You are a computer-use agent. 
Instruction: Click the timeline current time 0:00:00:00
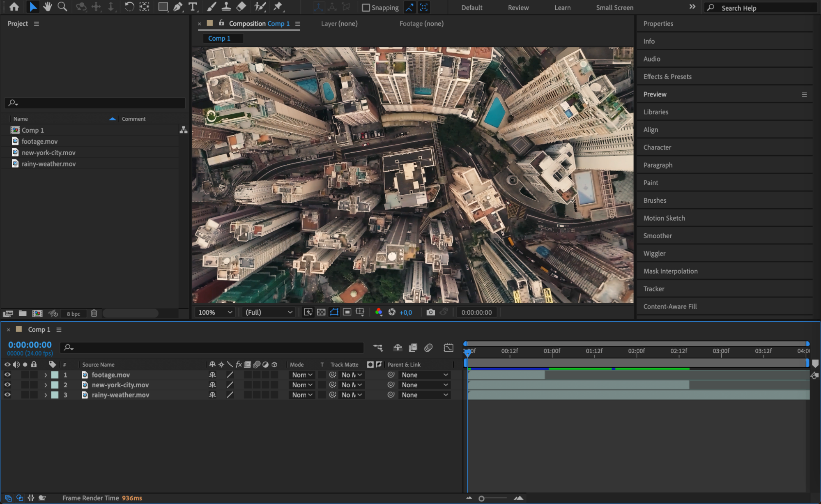(30, 345)
